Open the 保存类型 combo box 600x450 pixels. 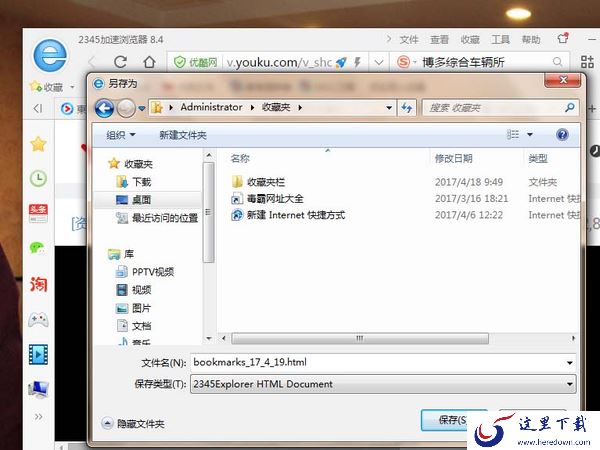pos(383,384)
